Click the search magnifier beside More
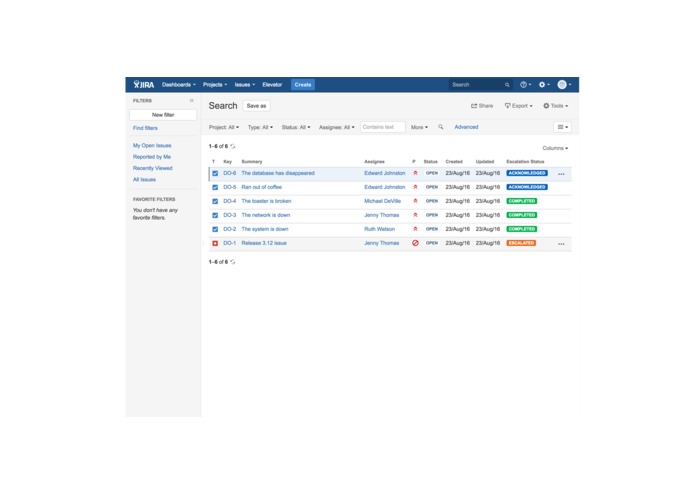The image size is (695, 494). coord(441,127)
